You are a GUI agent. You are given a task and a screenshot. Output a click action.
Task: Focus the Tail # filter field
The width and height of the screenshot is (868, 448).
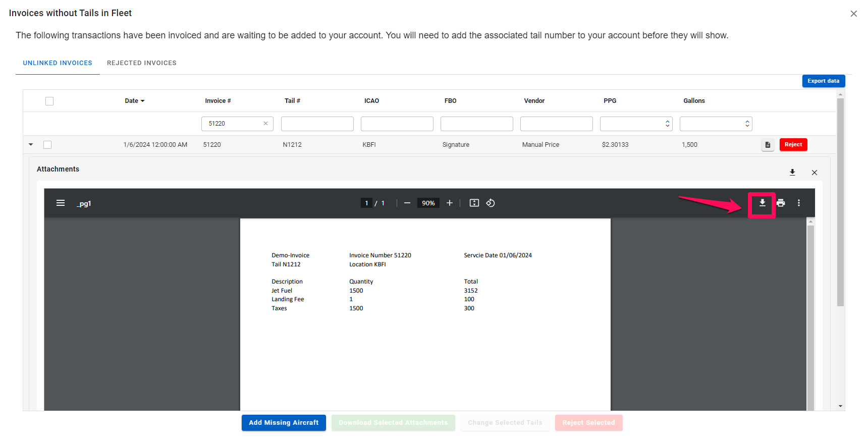[x=317, y=124]
